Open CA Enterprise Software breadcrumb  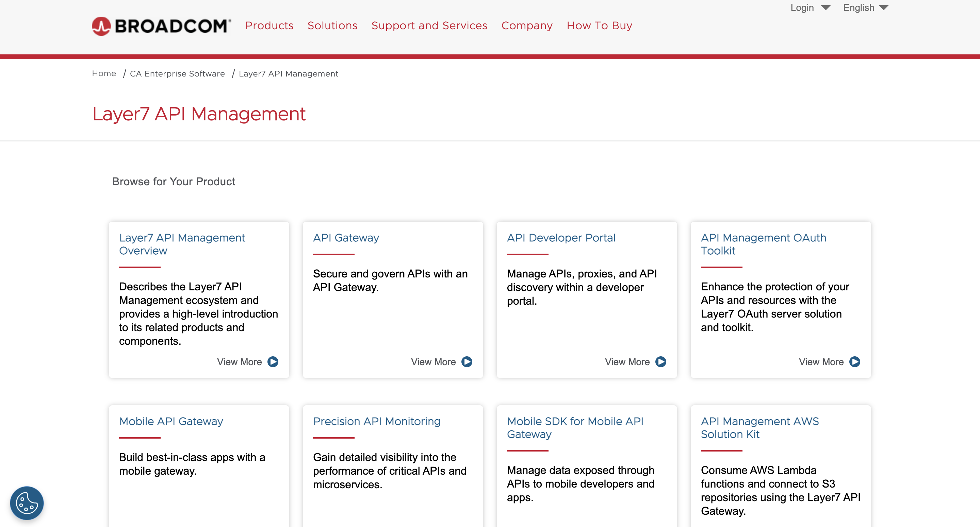[177, 74]
